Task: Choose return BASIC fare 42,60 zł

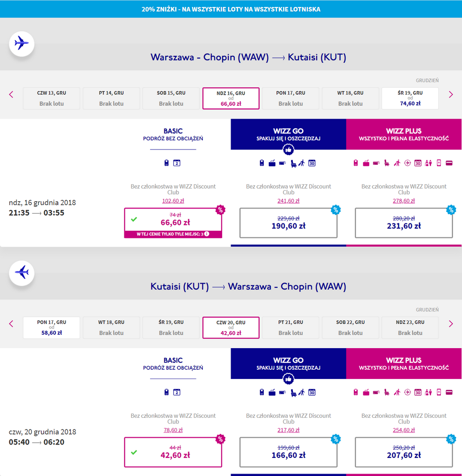Action: (173, 452)
